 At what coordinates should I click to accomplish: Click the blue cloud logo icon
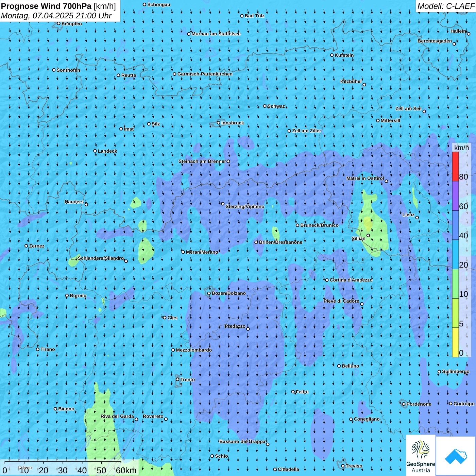coord(456,456)
